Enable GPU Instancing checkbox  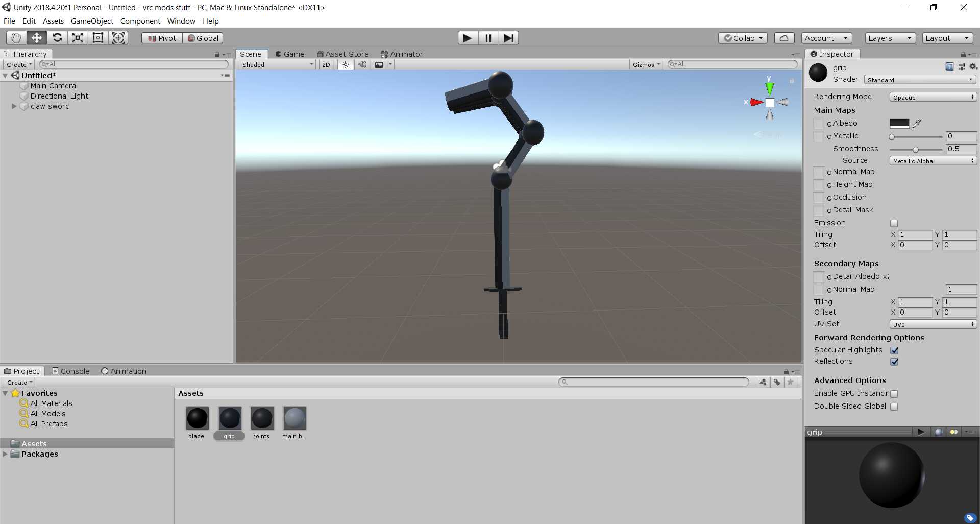pos(894,394)
